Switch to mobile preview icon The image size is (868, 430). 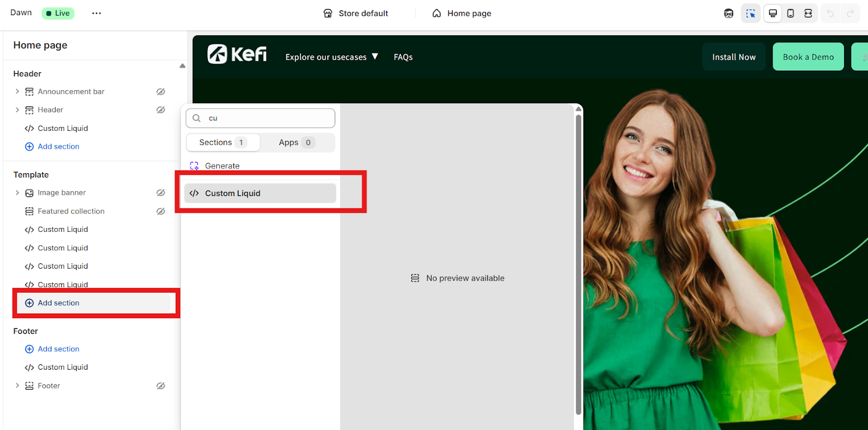[790, 14]
